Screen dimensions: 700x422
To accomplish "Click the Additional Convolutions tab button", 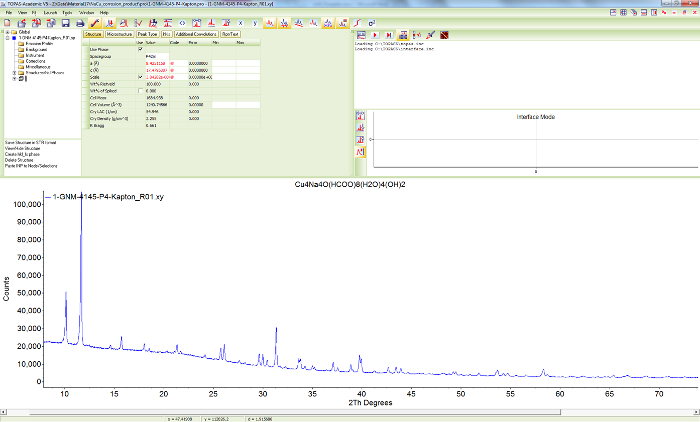I will [196, 34].
